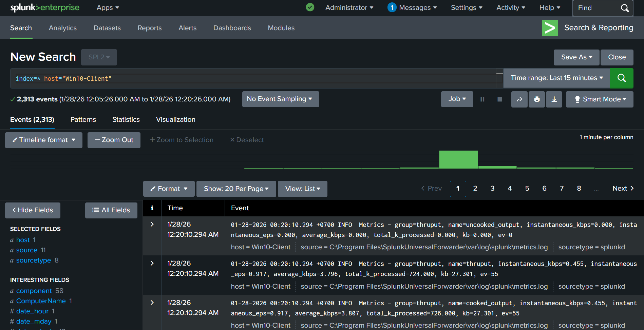Open No Event Sampling dropdown
The height and width of the screenshot is (330, 644).
[x=280, y=99]
